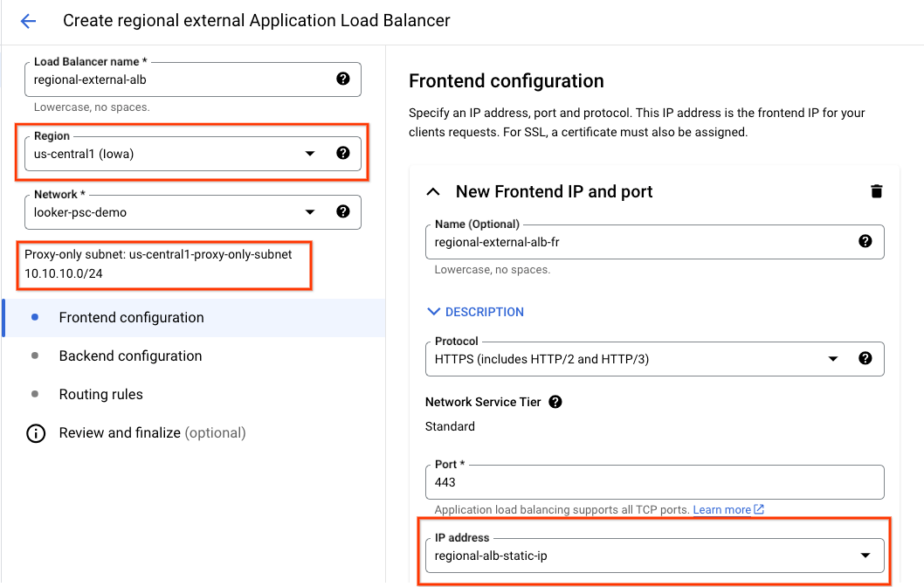Click help icon beside Region field
Screen dimensions: 924x587
coord(343,153)
